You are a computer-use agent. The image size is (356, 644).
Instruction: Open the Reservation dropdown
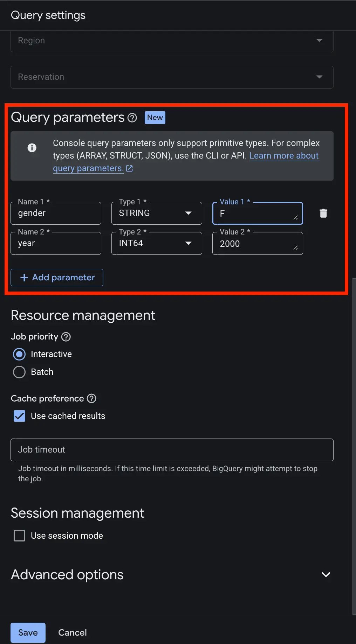tap(172, 77)
